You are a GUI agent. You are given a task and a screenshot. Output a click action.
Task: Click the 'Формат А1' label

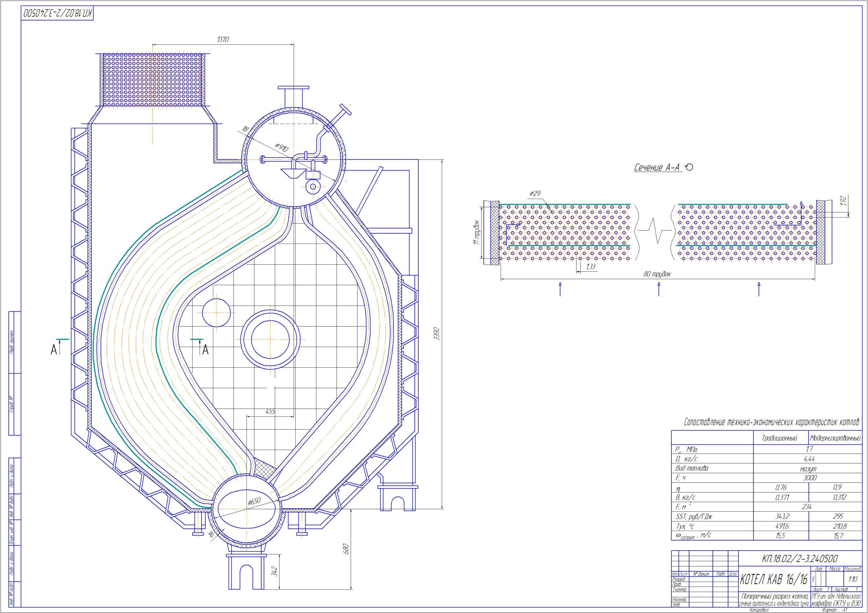[835, 610]
